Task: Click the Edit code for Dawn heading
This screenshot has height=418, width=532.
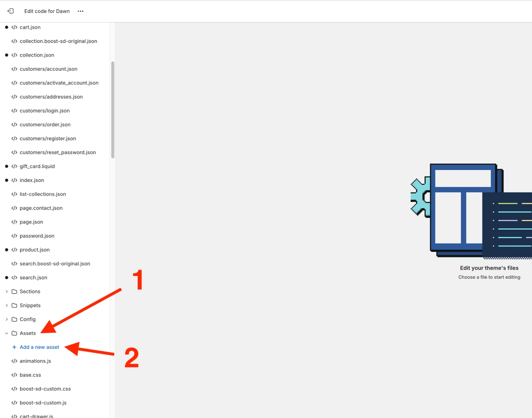Action: [47, 11]
